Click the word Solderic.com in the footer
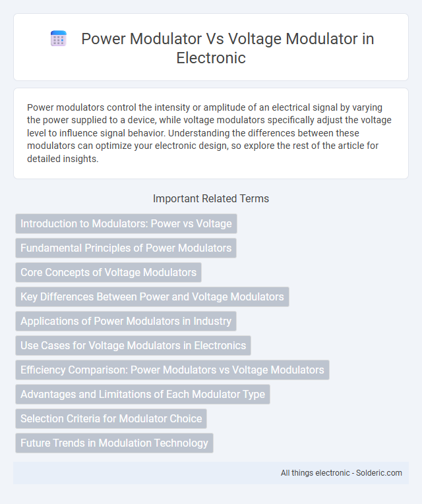This screenshot has height=504, width=422. pyautogui.click(x=379, y=473)
